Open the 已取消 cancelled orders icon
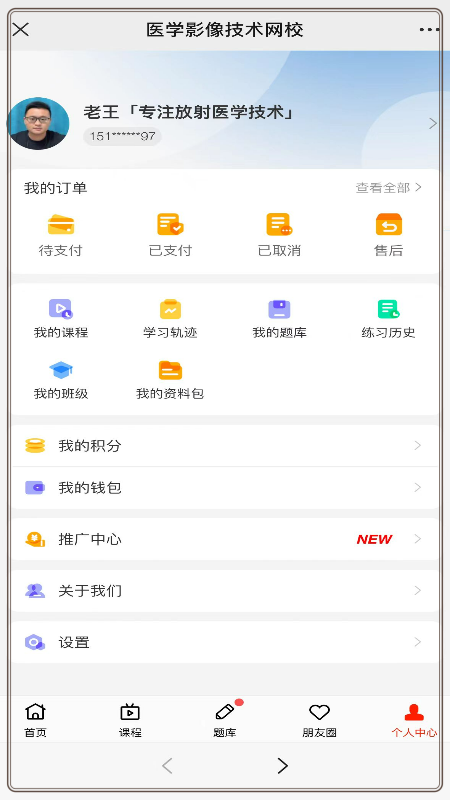 click(279, 224)
